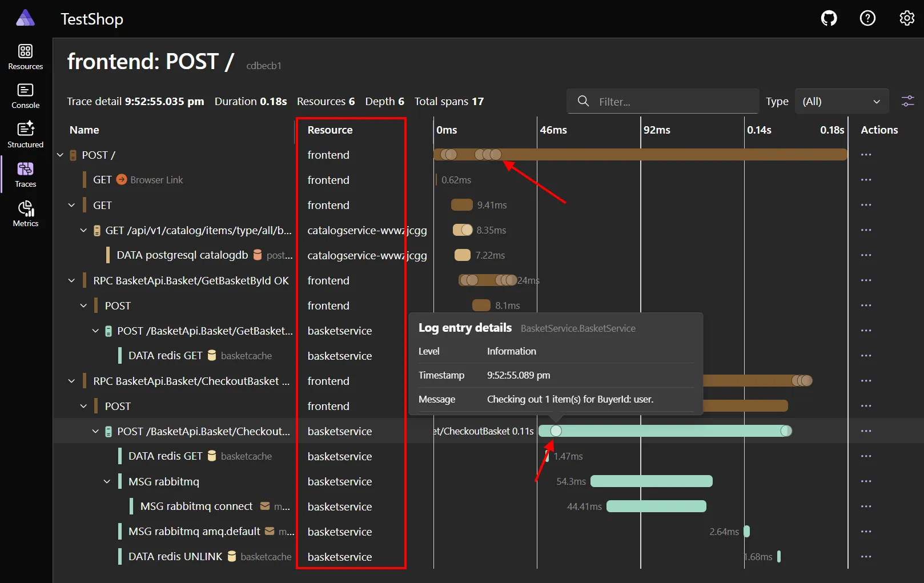Switch to the Traces sidebar view

pos(25,174)
